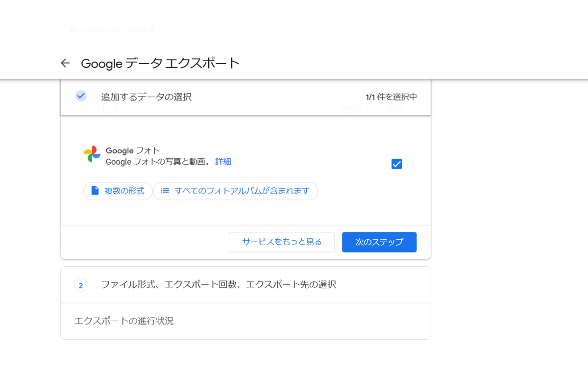Click the Google フォト service name
588x376 pixels.
pos(133,150)
